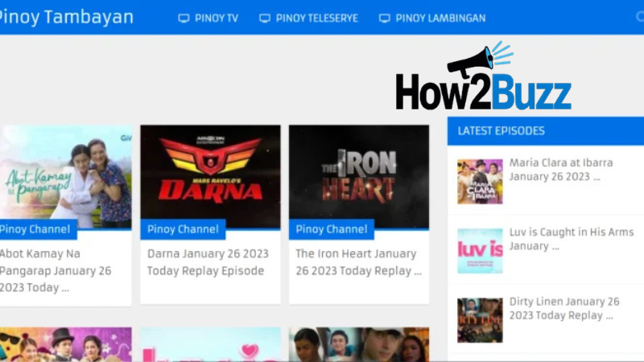Open the top-hat show thumbnail, second row
Viewport: 644px width, 362px height.
click(66, 344)
